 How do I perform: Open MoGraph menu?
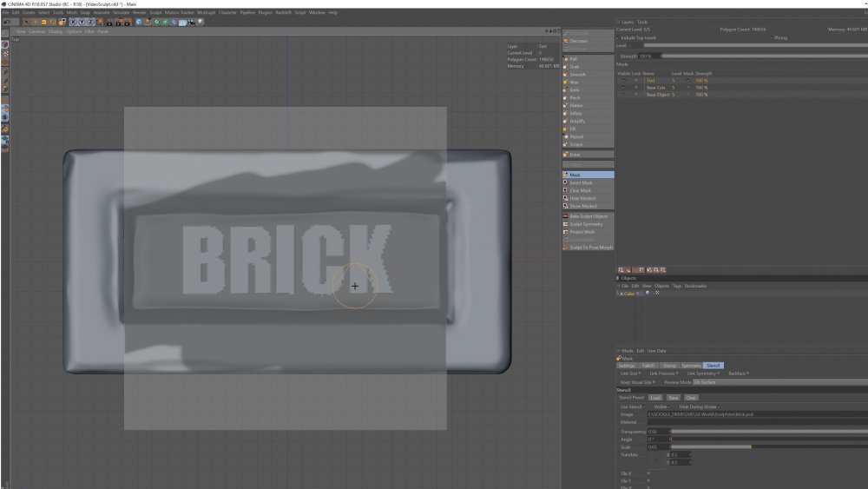point(207,12)
